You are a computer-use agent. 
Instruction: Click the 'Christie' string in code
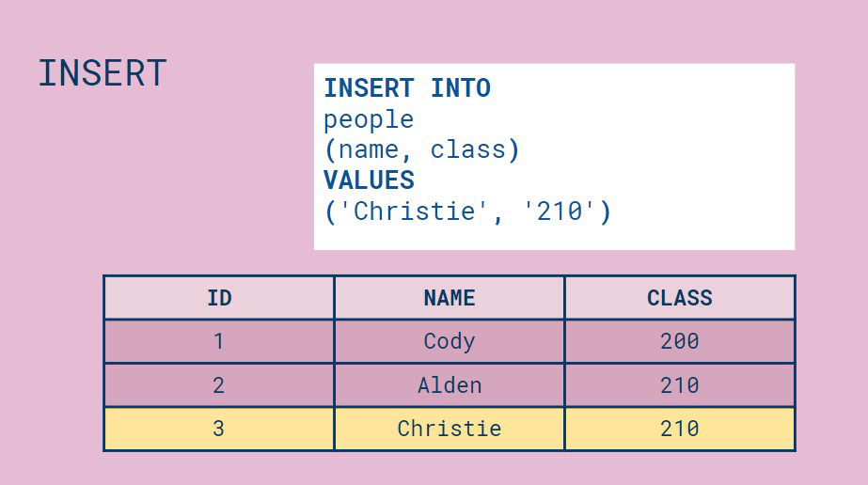click(414, 211)
